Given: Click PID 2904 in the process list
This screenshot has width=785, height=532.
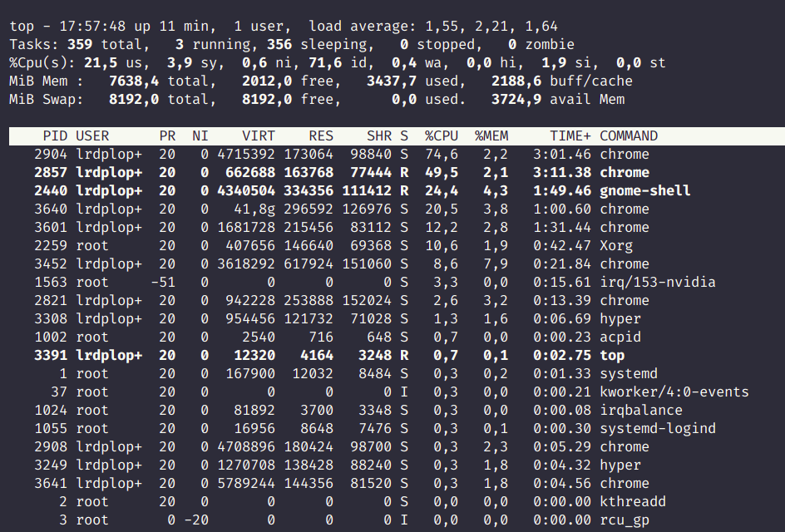Looking at the screenshot, I should click(51, 155).
